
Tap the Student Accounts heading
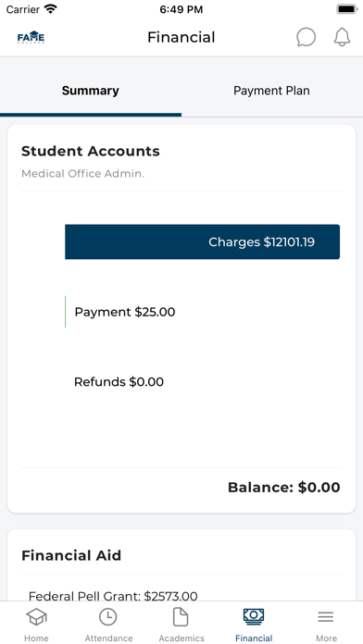coord(91,151)
